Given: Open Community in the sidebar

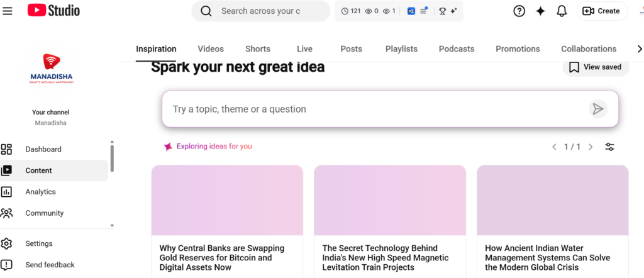Looking at the screenshot, I should pyautogui.click(x=54, y=213).
